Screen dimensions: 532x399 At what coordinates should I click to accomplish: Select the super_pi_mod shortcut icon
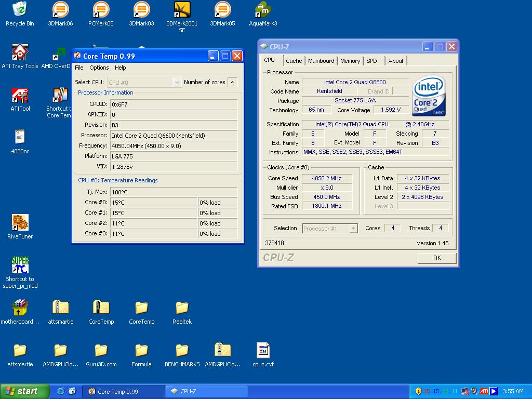(20, 272)
